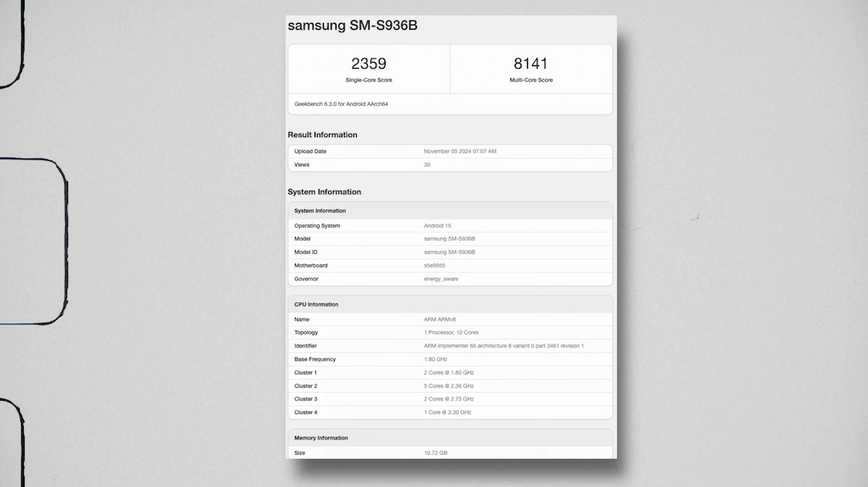Click the Views row label

click(x=302, y=165)
